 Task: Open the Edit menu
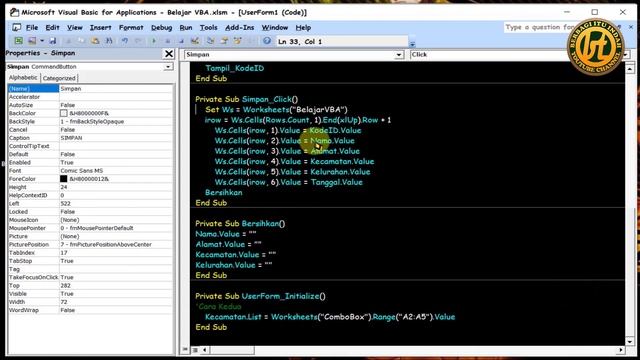(52, 27)
